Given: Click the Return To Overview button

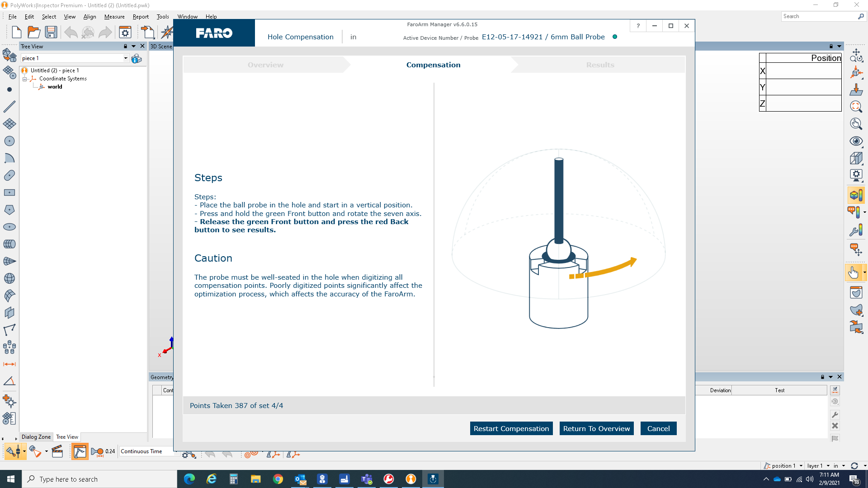Looking at the screenshot, I should (x=596, y=428).
